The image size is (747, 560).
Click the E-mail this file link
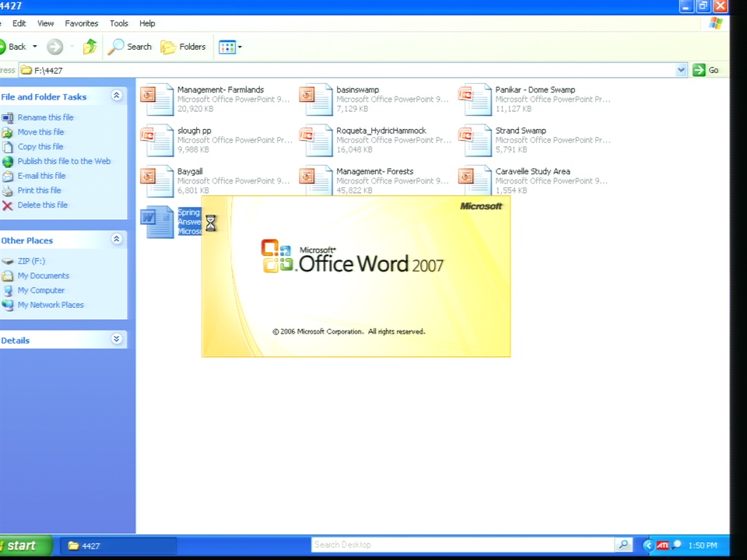point(42,176)
